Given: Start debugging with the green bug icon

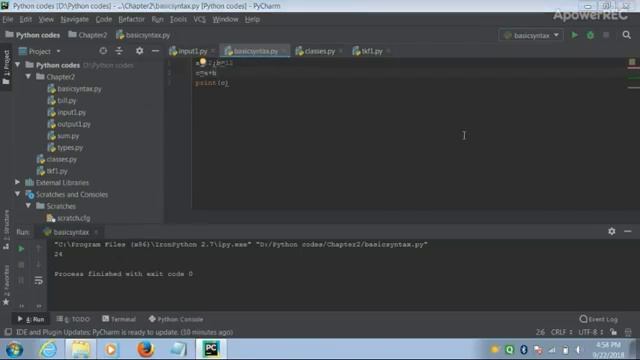Looking at the screenshot, I should (590, 35).
